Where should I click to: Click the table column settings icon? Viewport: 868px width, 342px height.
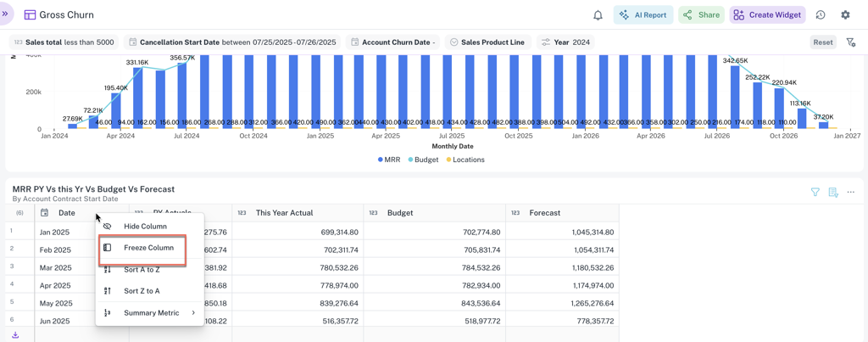tap(833, 193)
